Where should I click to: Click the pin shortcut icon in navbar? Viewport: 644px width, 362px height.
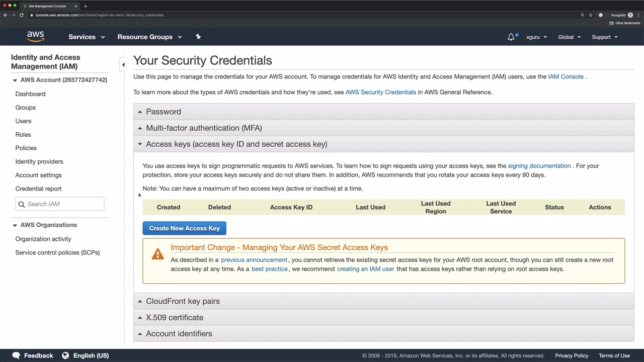coord(198,37)
